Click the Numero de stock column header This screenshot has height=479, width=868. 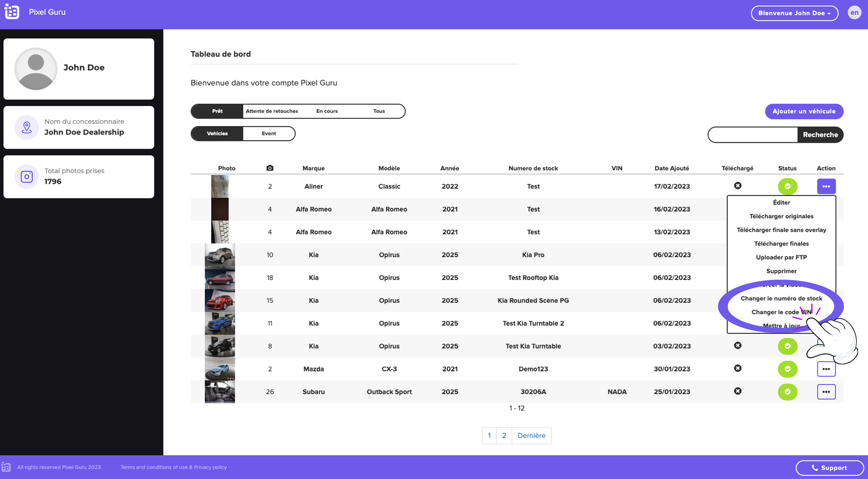coord(533,168)
